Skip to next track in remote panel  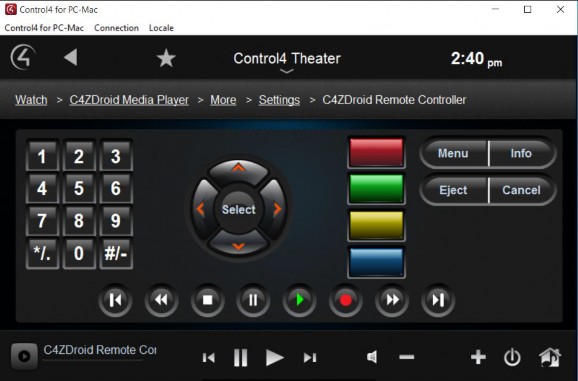tap(438, 300)
